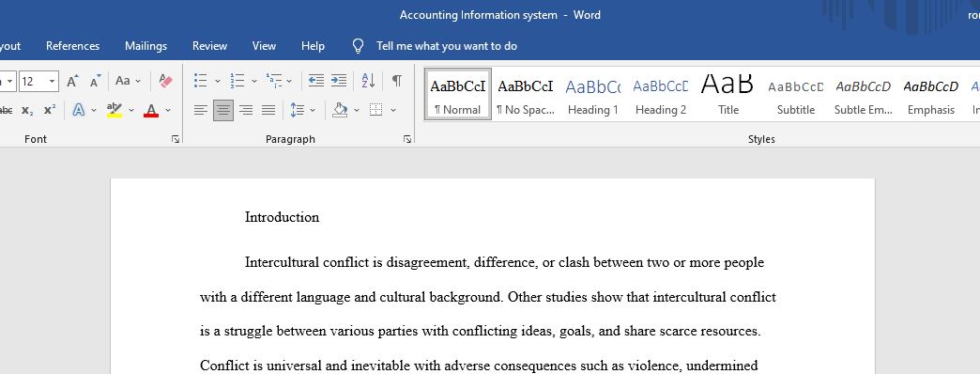Viewport: 980px width, 374px height.
Task: Open the References tab
Action: click(72, 46)
